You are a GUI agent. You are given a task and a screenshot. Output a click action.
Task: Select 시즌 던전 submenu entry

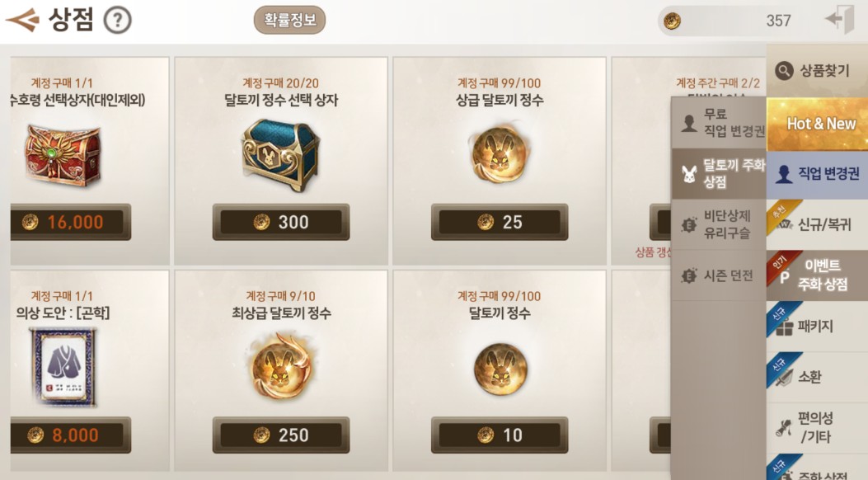[719, 275]
